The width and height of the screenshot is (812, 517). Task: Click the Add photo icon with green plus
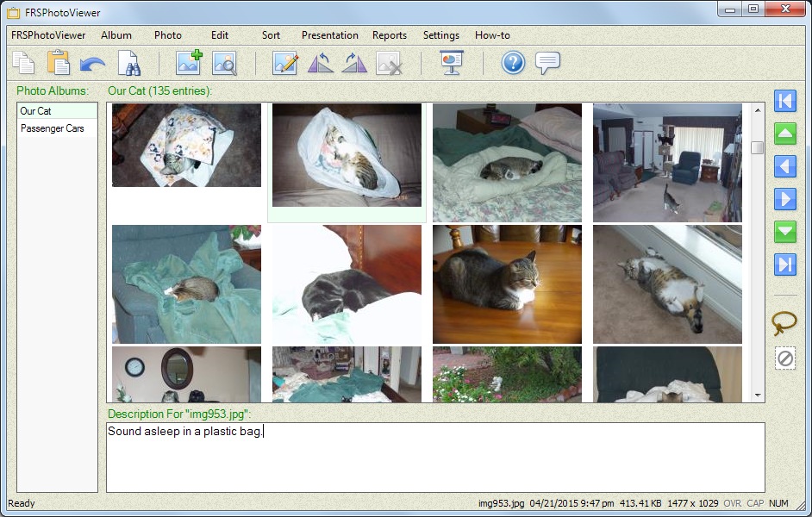[x=189, y=63]
